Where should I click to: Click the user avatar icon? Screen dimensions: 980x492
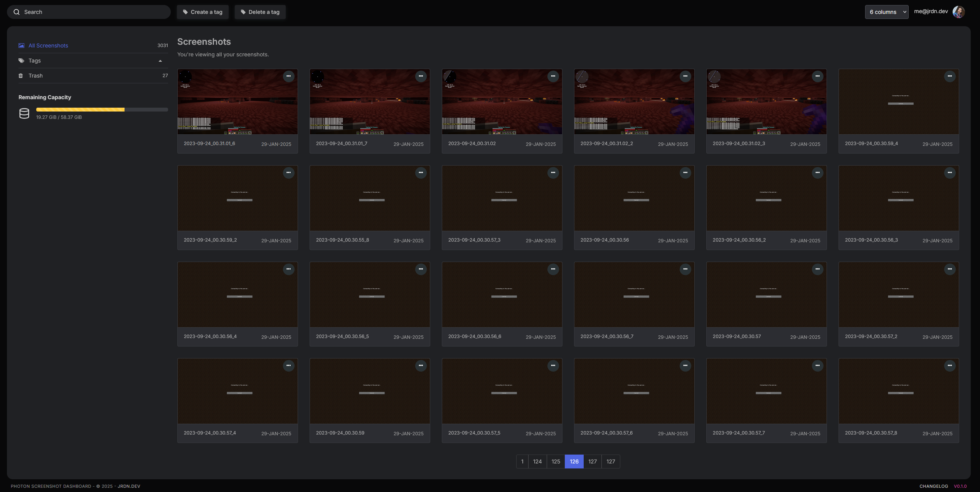click(x=958, y=12)
